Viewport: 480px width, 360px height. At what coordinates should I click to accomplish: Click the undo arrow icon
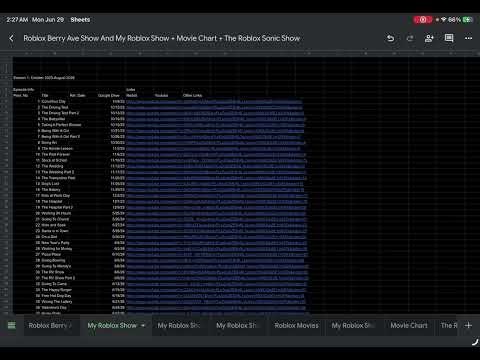point(390,38)
